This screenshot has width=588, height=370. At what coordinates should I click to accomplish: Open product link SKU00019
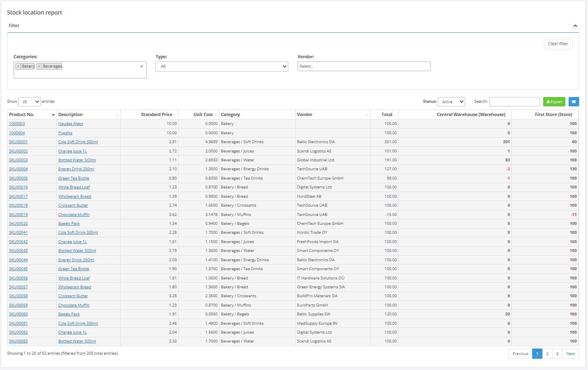[18, 215]
